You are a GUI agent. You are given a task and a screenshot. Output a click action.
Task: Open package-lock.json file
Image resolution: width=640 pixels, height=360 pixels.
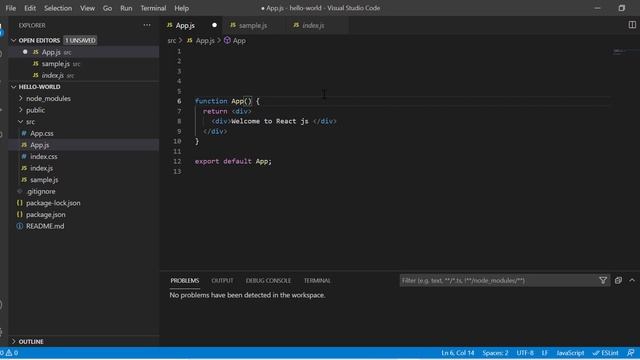[84, 203]
